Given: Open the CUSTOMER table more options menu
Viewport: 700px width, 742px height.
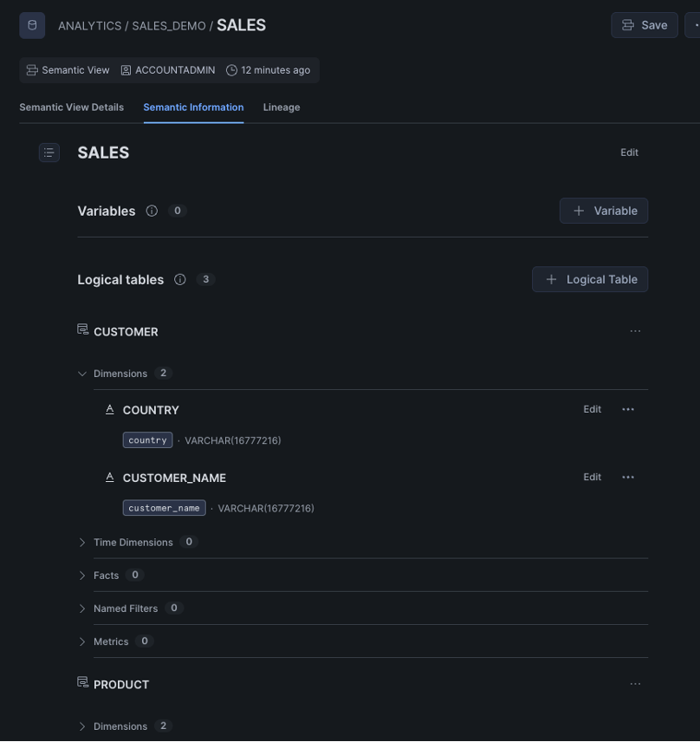Looking at the screenshot, I should click(635, 331).
